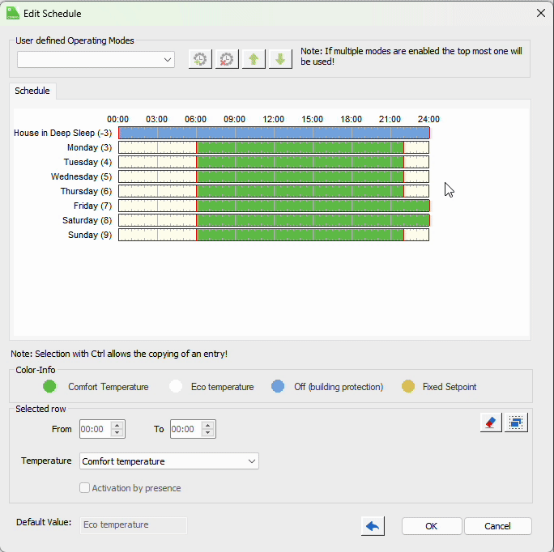Viewport: 554px width, 552px height.
Task: Open User defined Operating Modes dropdown
Action: click(96, 60)
